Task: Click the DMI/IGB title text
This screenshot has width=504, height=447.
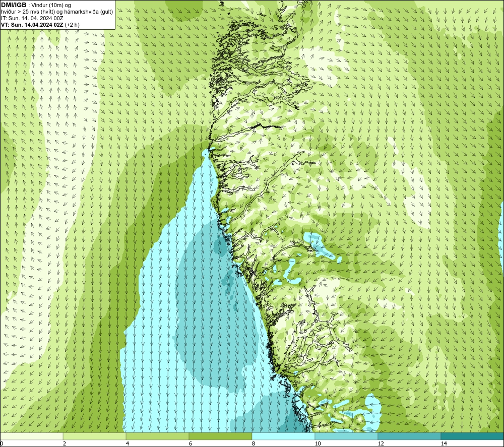Action: (14, 5)
